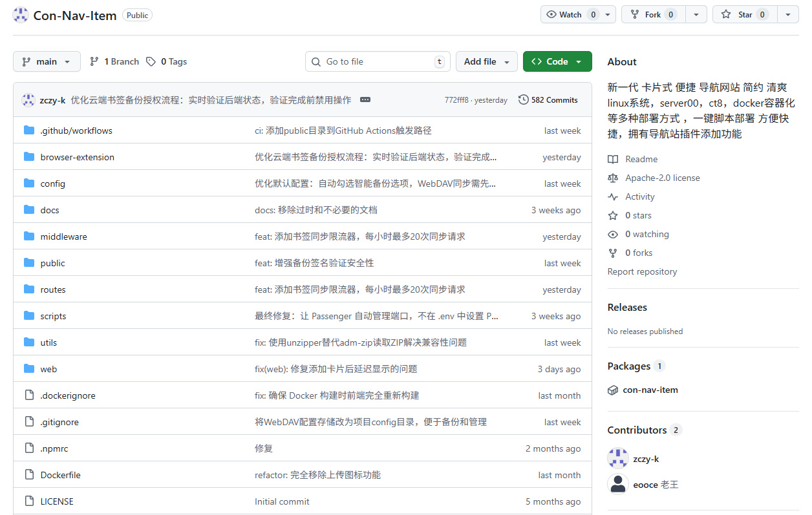812x515 pixels.
Task: Open the Releases heading link
Action: [627, 308]
